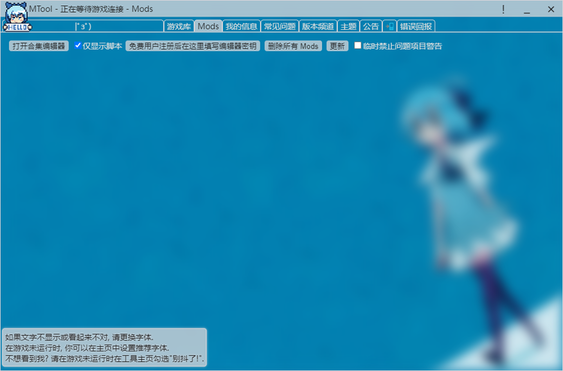Click the Cirno HELLO mascot icon
563x371 pixels.
click(x=17, y=17)
